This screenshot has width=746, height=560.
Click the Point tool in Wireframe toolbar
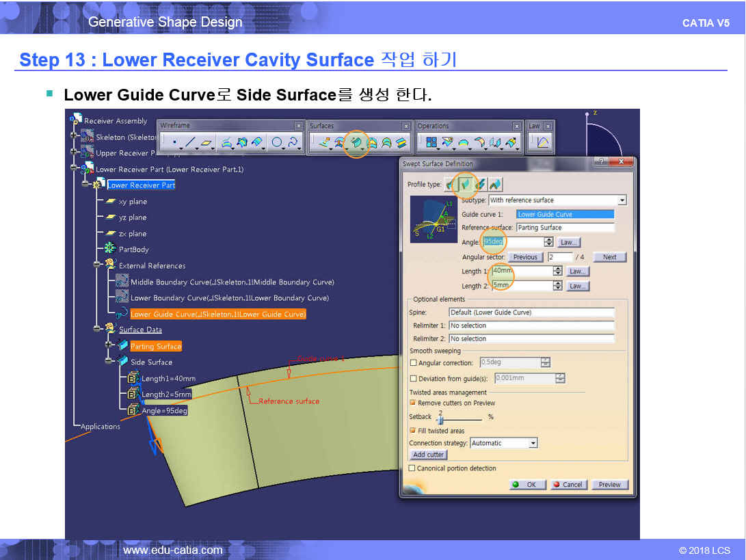(x=175, y=143)
